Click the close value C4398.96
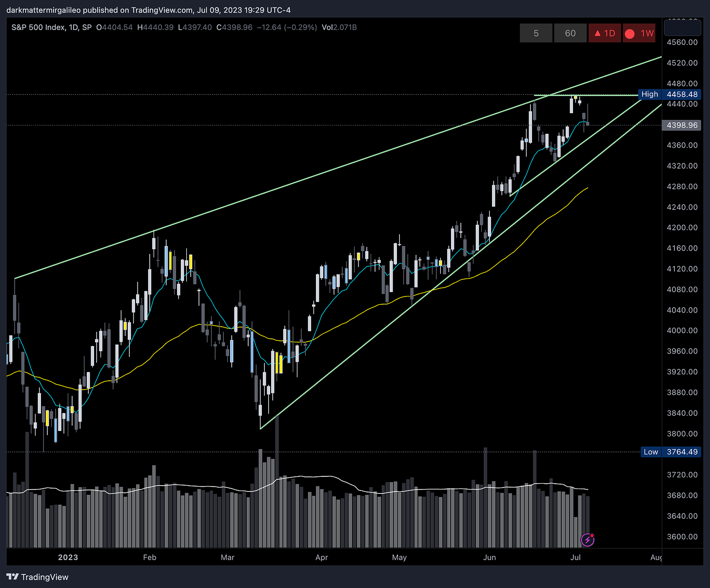 pos(234,27)
